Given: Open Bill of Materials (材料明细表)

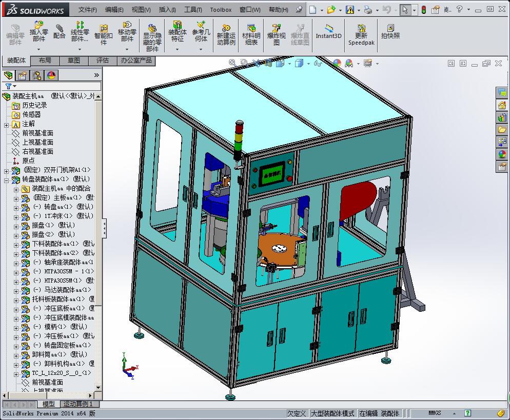Looking at the screenshot, I should coord(251,35).
